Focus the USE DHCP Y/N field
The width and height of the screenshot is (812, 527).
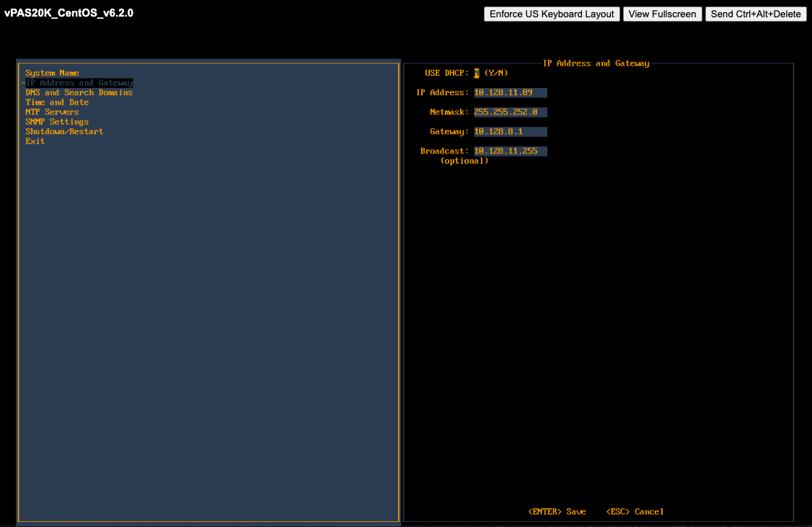point(477,73)
